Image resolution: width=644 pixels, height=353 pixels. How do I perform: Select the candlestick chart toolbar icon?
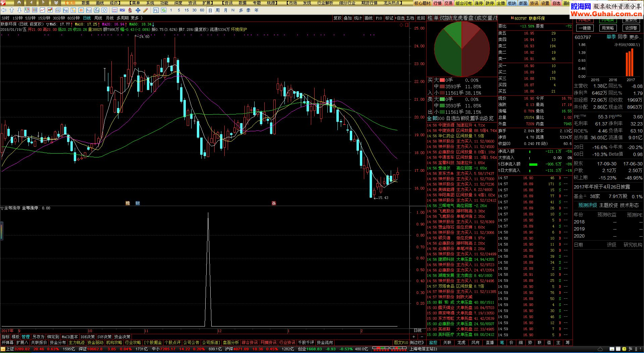click(50, 10)
